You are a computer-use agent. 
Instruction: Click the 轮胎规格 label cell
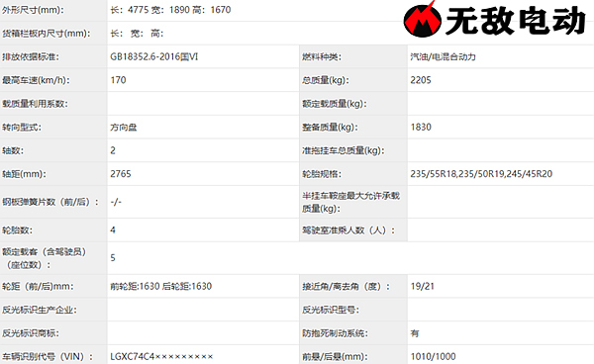353,174
